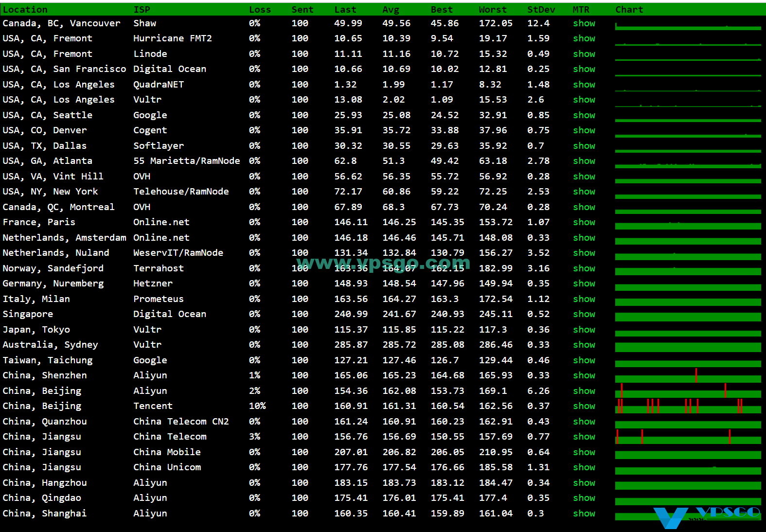766x532 pixels.
Task: Click 'show' for San Francisco Digital Ocean
Action: 584,69
